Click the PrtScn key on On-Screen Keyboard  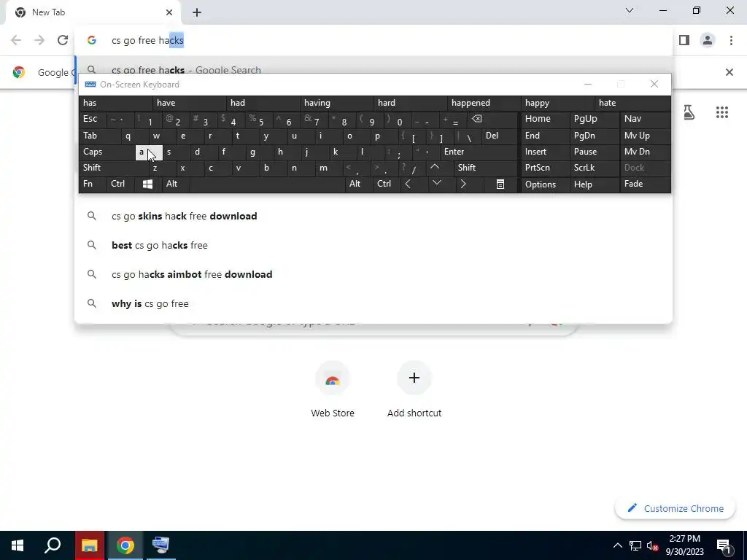click(545, 168)
